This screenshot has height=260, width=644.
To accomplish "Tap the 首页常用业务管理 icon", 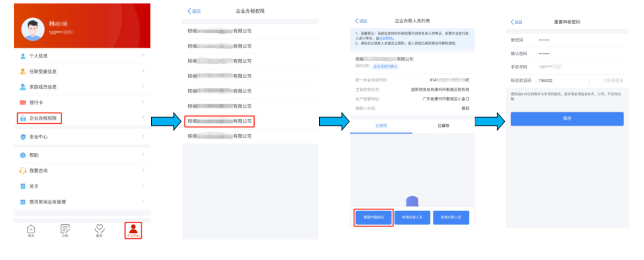I will pyautogui.click(x=23, y=202).
